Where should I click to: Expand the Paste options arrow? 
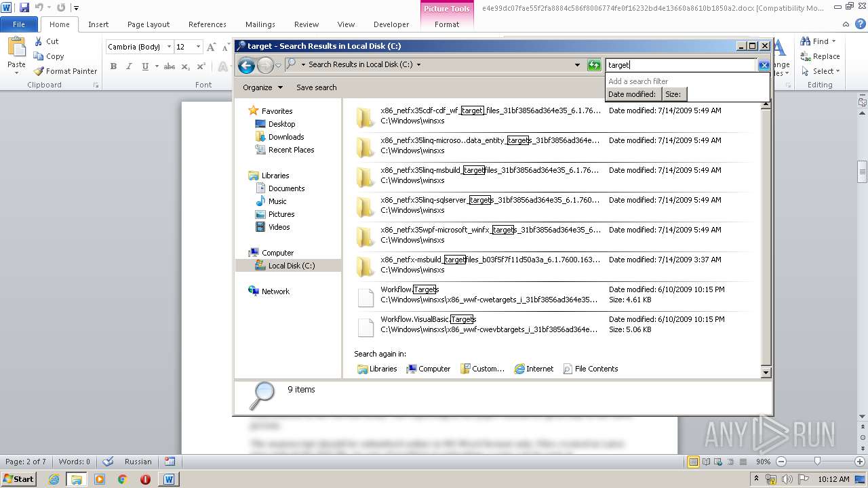point(16,73)
